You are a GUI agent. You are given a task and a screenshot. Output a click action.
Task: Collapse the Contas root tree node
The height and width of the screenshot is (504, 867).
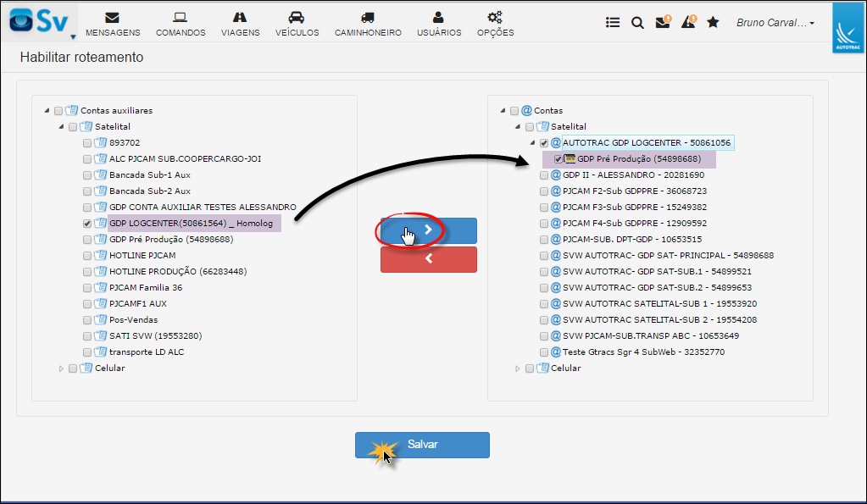pyautogui.click(x=503, y=110)
